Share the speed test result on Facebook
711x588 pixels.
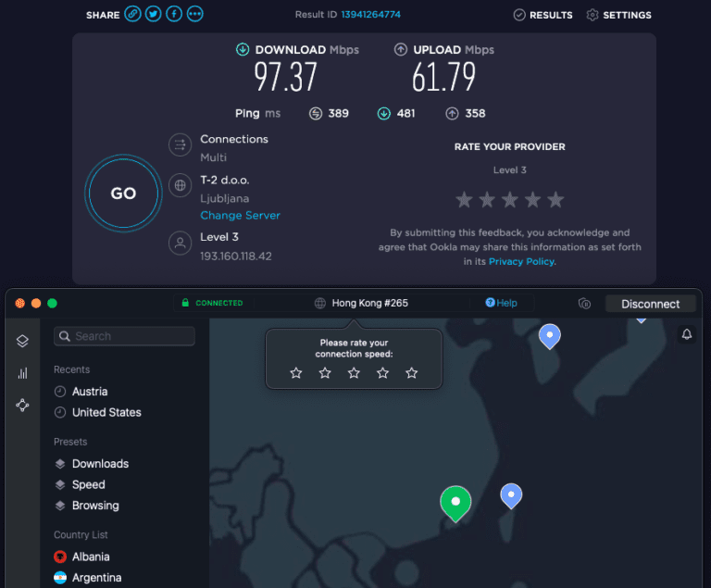coord(173,14)
